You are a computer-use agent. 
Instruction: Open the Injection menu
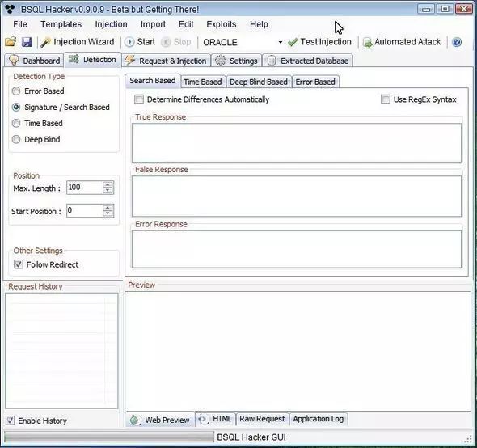111,24
